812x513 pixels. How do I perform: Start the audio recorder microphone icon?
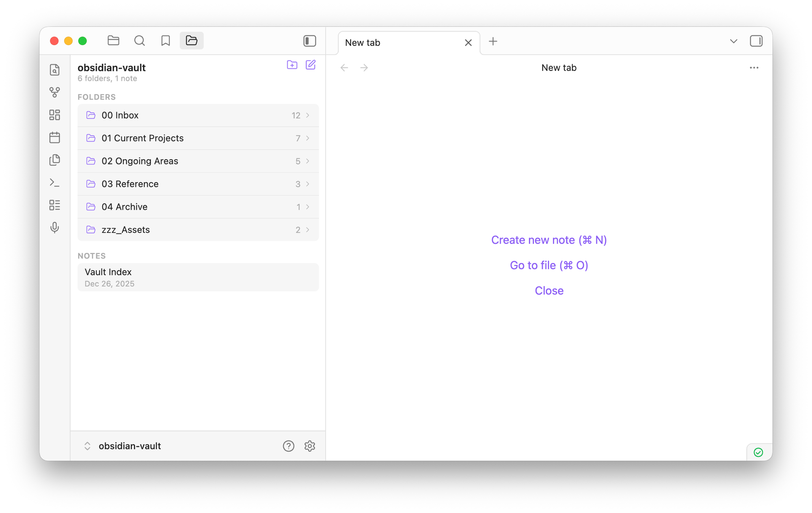click(x=55, y=228)
